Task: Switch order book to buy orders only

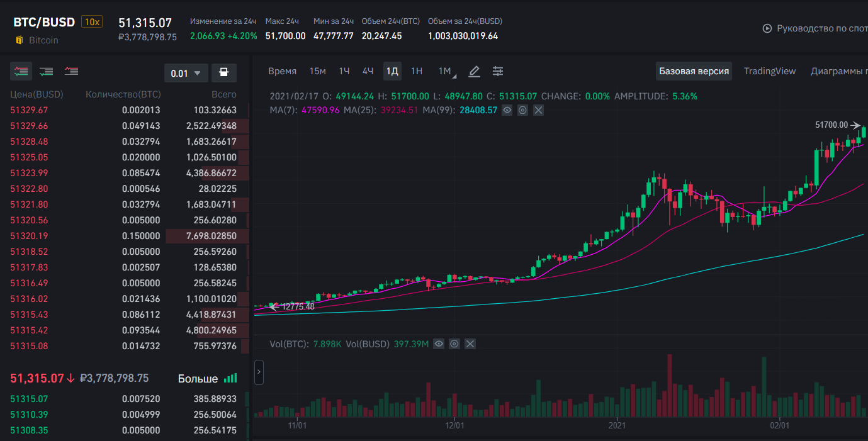Action: pos(46,72)
